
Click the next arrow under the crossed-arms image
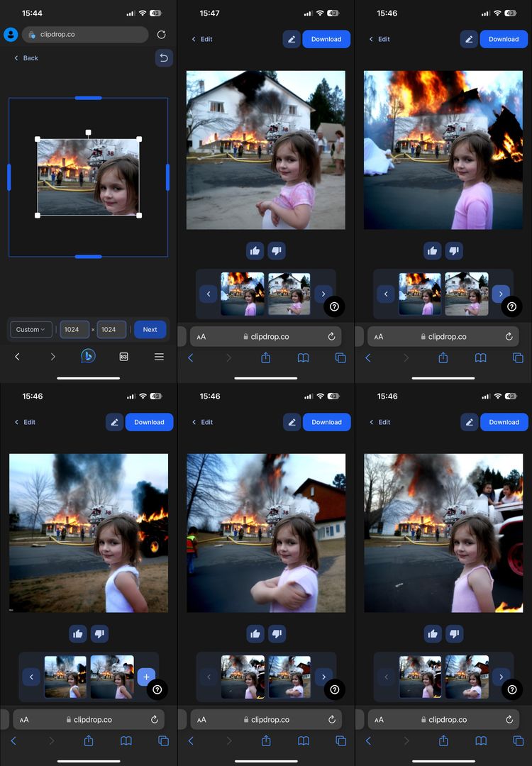click(323, 677)
